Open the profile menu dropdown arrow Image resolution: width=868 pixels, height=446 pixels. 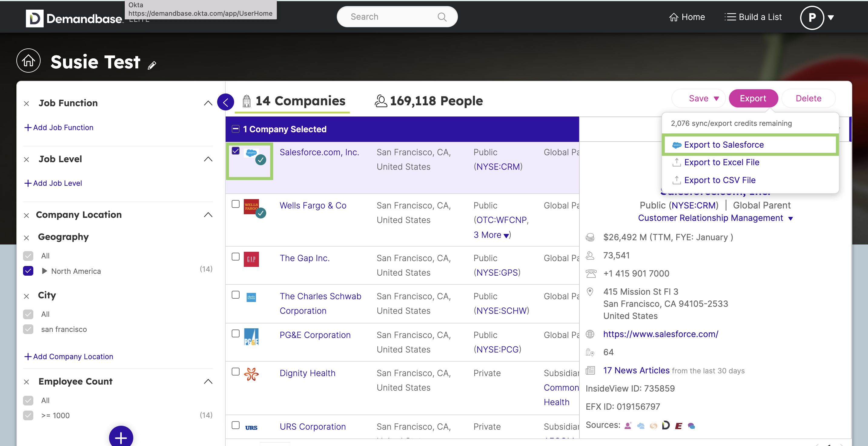click(831, 18)
